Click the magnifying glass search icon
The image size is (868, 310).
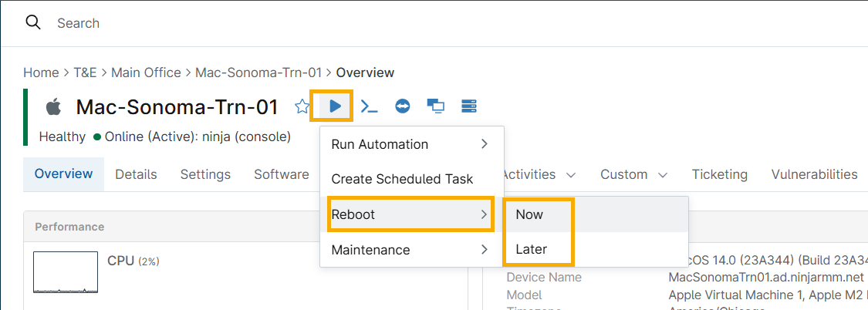coord(33,22)
